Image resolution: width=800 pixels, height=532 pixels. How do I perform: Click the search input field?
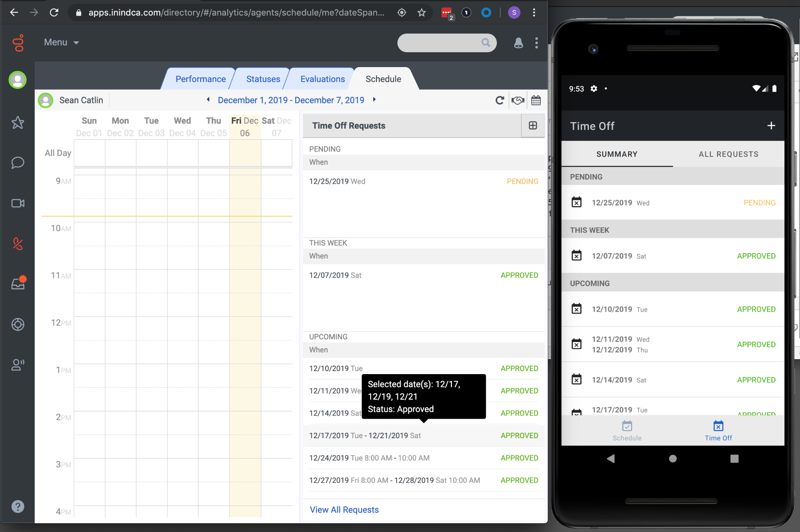(x=439, y=43)
